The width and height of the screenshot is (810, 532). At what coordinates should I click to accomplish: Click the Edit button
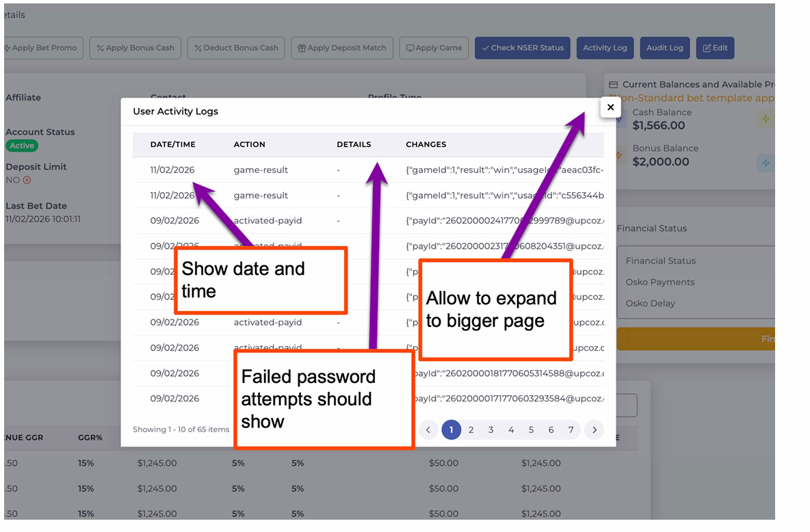pos(715,48)
